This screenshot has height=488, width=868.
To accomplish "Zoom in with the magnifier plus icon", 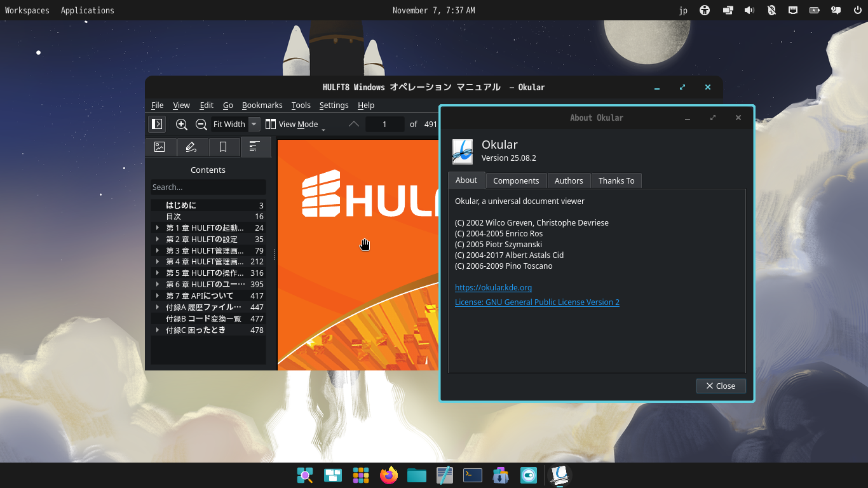I will 182,125.
